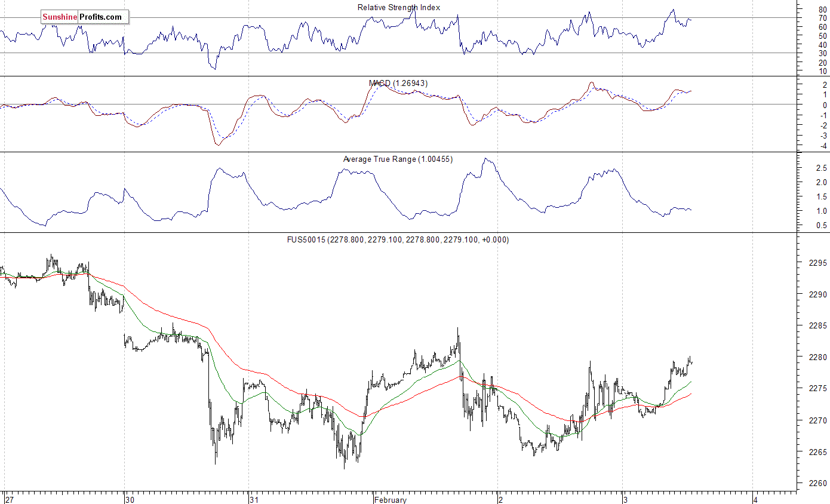Click the 2295 price axis label
830x504 pixels.
pos(819,263)
